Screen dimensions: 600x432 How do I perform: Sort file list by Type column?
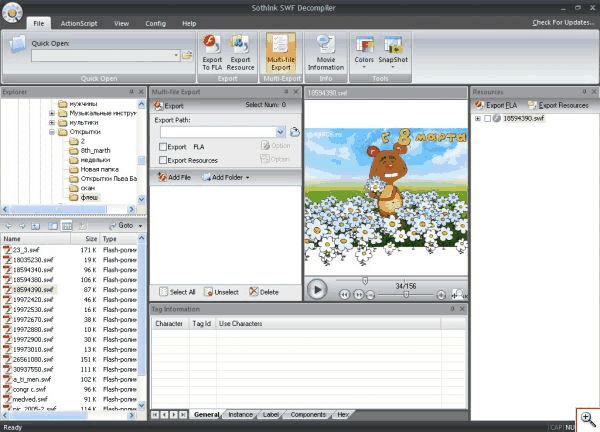[119, 239]
